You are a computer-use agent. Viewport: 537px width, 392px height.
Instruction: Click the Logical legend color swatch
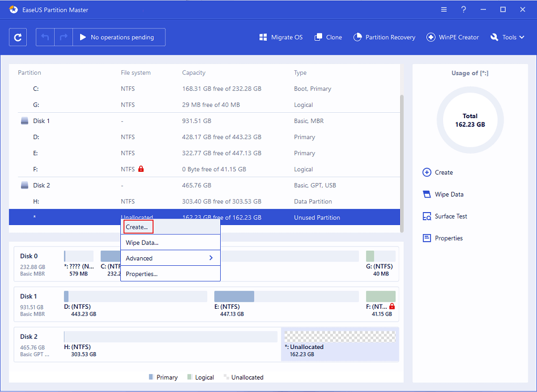point(190,377)
